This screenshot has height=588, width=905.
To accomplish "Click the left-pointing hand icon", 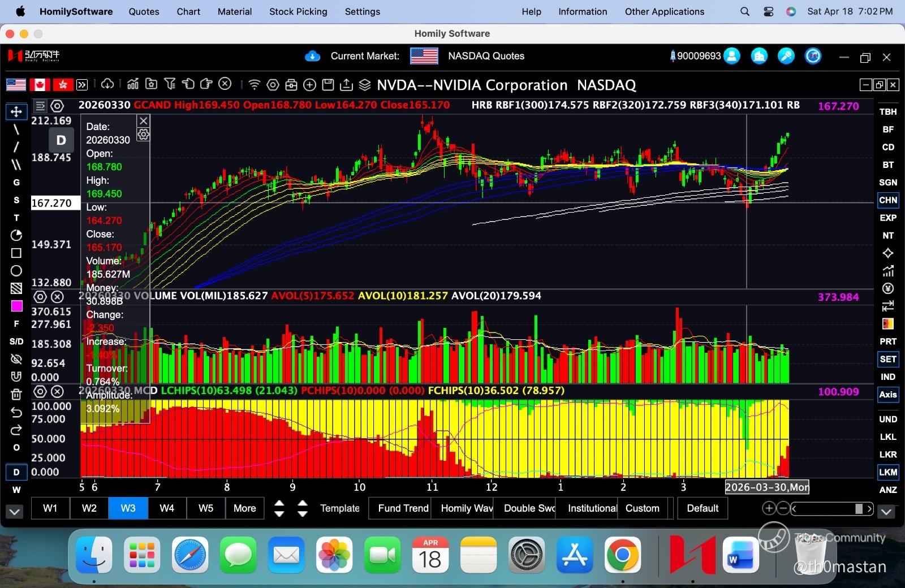I will point(188,84).
